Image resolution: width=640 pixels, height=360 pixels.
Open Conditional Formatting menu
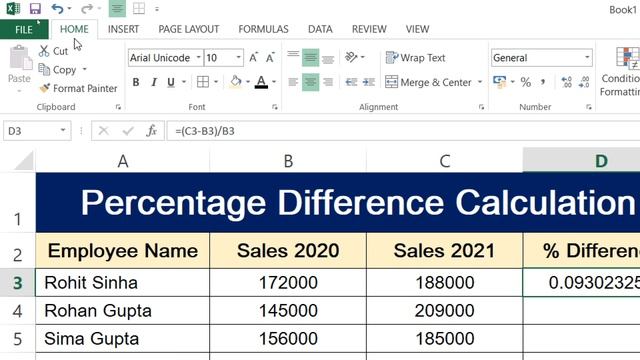click(620, 72)
